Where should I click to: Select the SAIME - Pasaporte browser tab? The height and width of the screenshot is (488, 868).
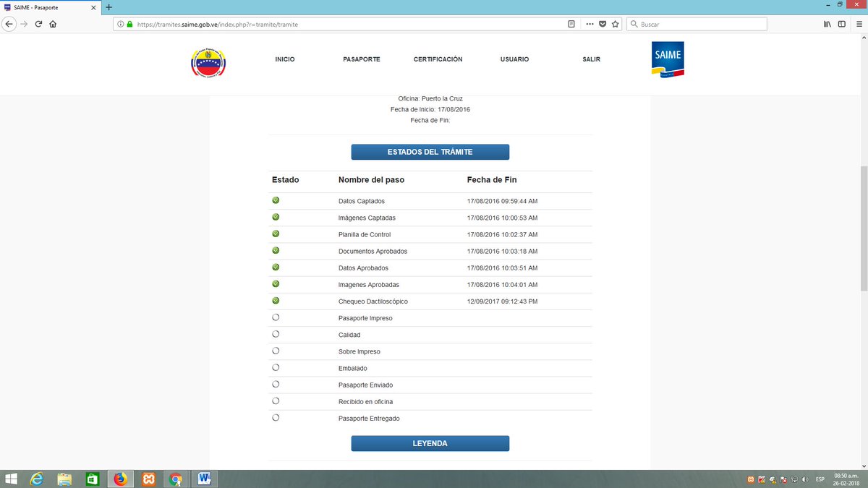point(51,7)
